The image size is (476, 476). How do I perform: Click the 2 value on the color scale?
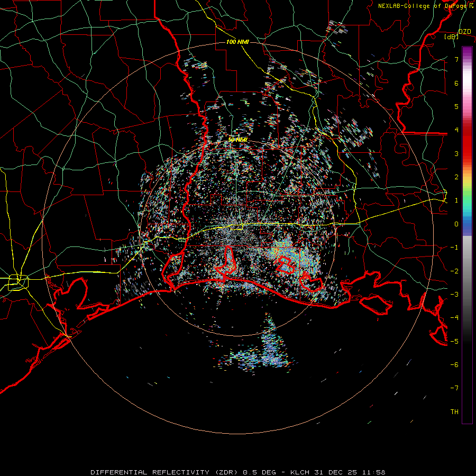[x=456, y=177]
